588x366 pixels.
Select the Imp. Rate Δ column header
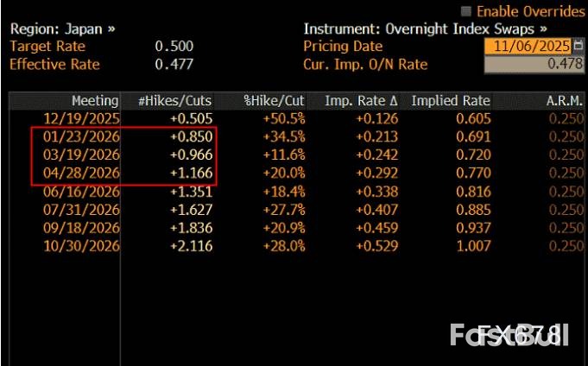pyautogui.click(x=360, y=101)
